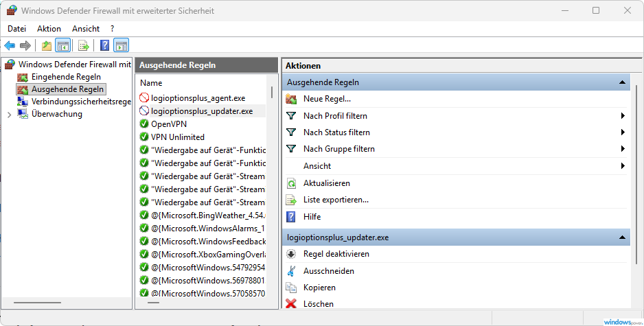Select the @{Microsoft.XboxGamingOverla rule
This screenshot has height=326, width=644.
tap(209, 255)
